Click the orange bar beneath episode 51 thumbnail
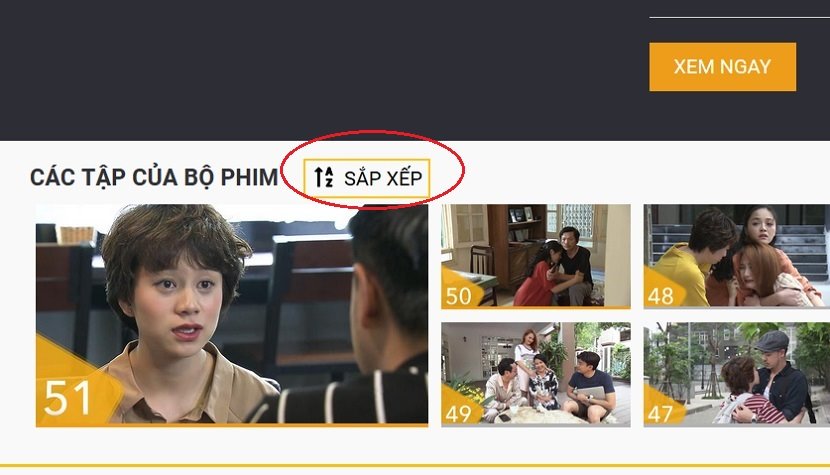The height and width of the screenshot is (475, 830). coord(232,425)
